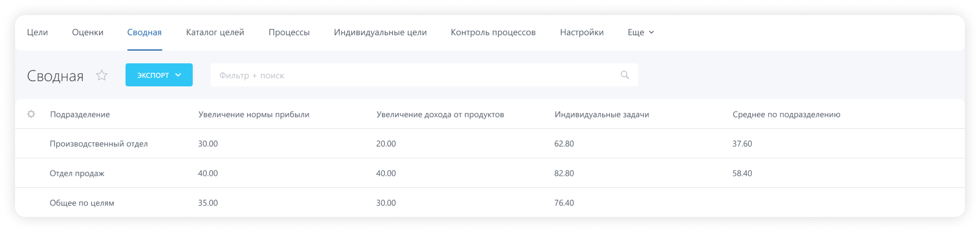Viewport: 980px width, 232px height.
Task: Click the Индивидуальные задачи column header
Action: coord(602,114)
